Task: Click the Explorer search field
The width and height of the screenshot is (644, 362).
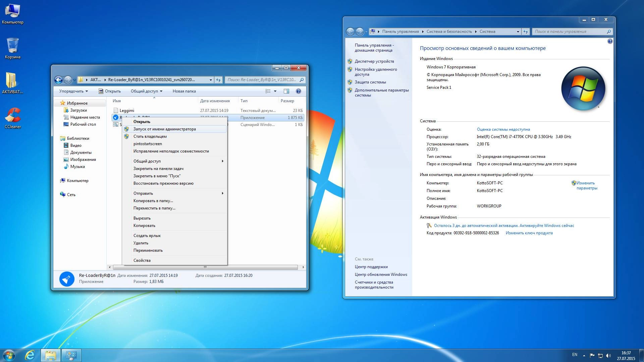Action: click(264, 80)
